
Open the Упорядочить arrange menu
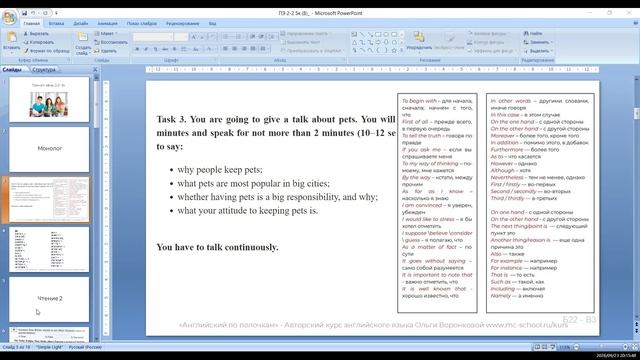419,42
